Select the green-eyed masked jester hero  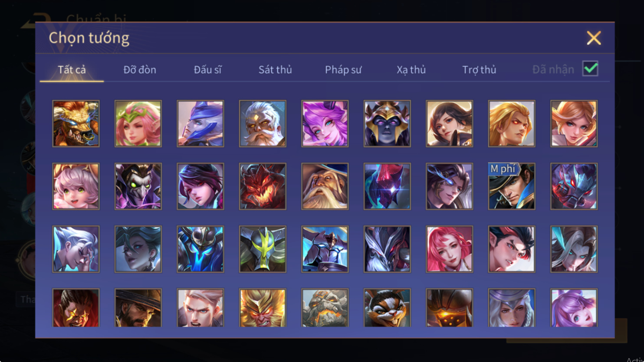pos(138,186)
